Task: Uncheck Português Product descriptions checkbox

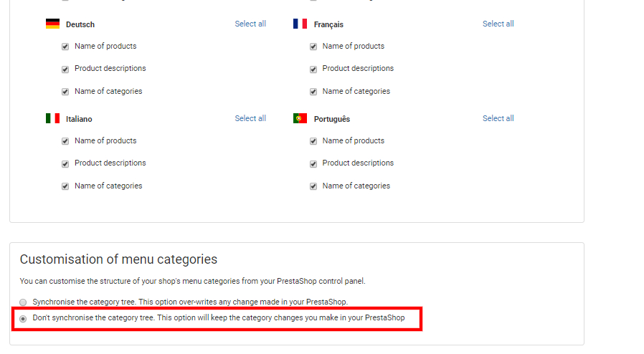Action: (313, 164)
